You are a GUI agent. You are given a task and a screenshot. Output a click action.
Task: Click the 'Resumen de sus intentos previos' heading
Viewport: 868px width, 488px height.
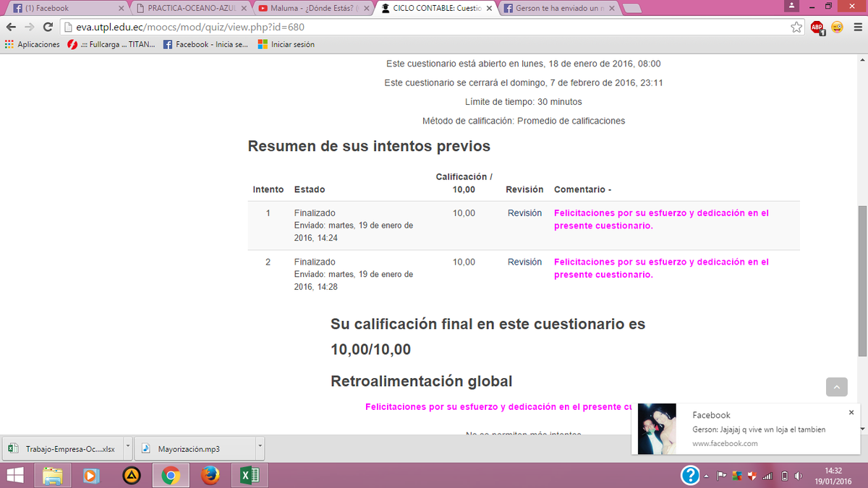(369, 146)
